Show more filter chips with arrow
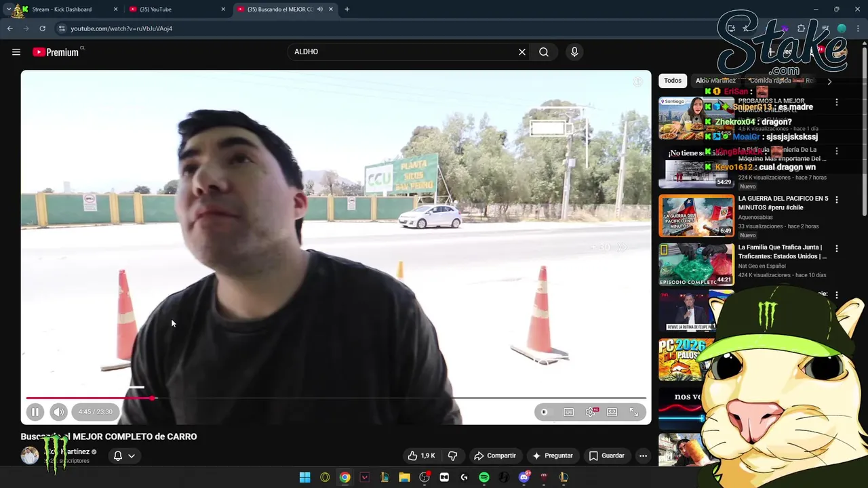The height and width of the screenshot is (488, 868). point(829,81)
